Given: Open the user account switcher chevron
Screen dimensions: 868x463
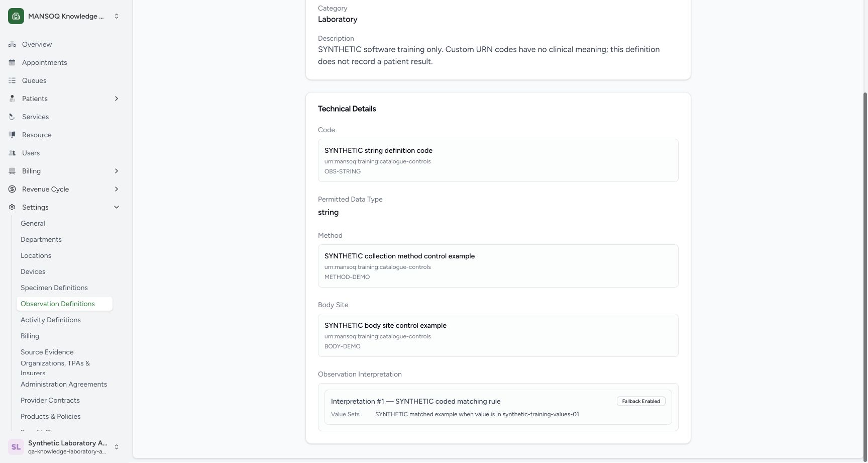Looking at the screenshot, I should [x=117, y=447].
